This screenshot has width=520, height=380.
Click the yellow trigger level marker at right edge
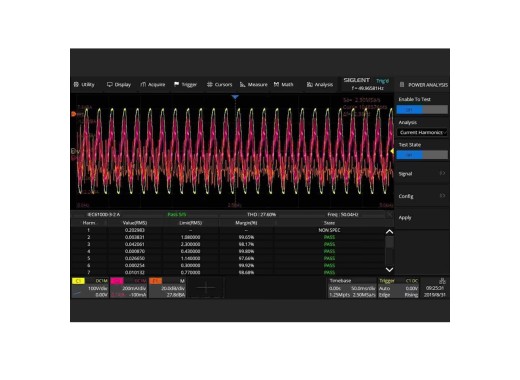[x=392, y=151]
